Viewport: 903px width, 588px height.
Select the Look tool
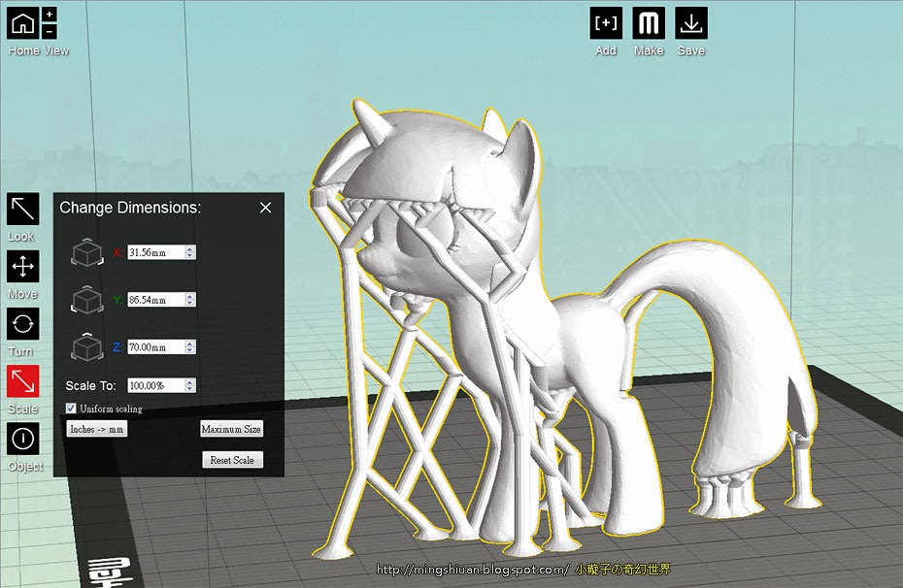pyautogui.click(x=23, y=209)
